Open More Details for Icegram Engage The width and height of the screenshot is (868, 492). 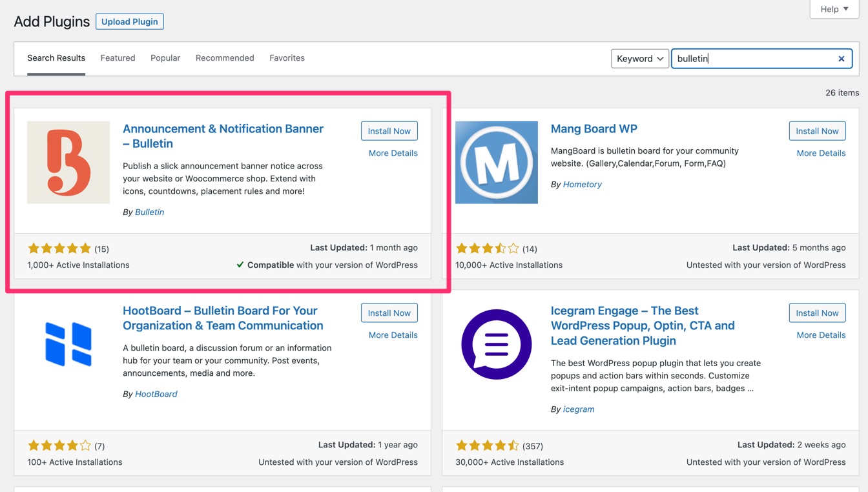(x=821, y=335)
